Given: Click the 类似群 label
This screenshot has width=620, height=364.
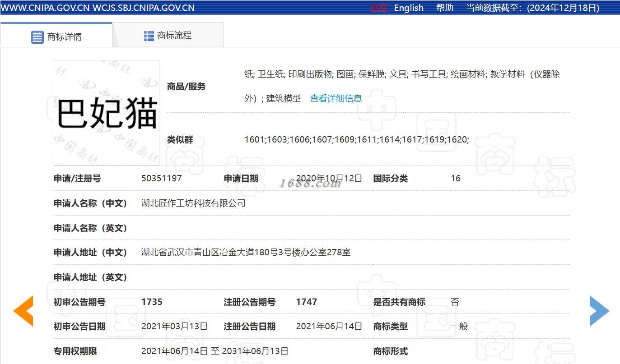Looking at the screenshot, I should pyautogui.click(x=180, y=140).
